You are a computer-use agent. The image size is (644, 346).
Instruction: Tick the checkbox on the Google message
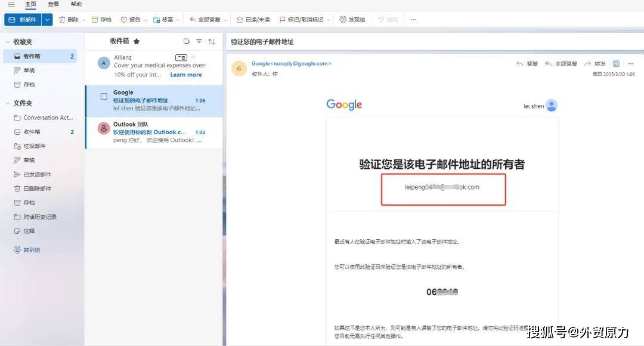[104, 96]
